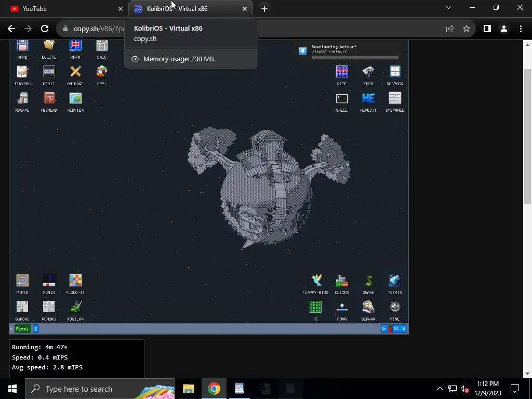Open the Chrome profile menu
Image resolution: width=532 pixels, height=399 pixels.
click(504, 29)
